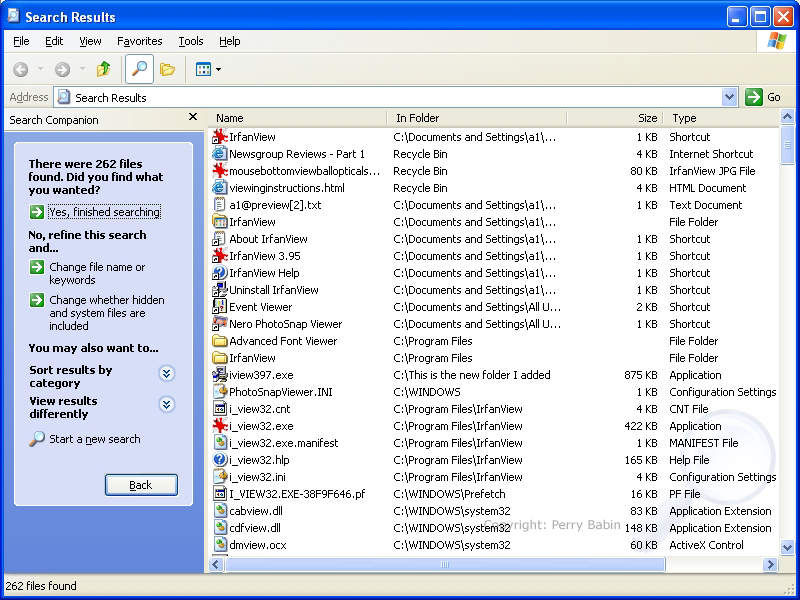Select I_VIEW32.EXE-38F9F646.pf file icon
Screen dimensions: 800x600
[220, 494]
